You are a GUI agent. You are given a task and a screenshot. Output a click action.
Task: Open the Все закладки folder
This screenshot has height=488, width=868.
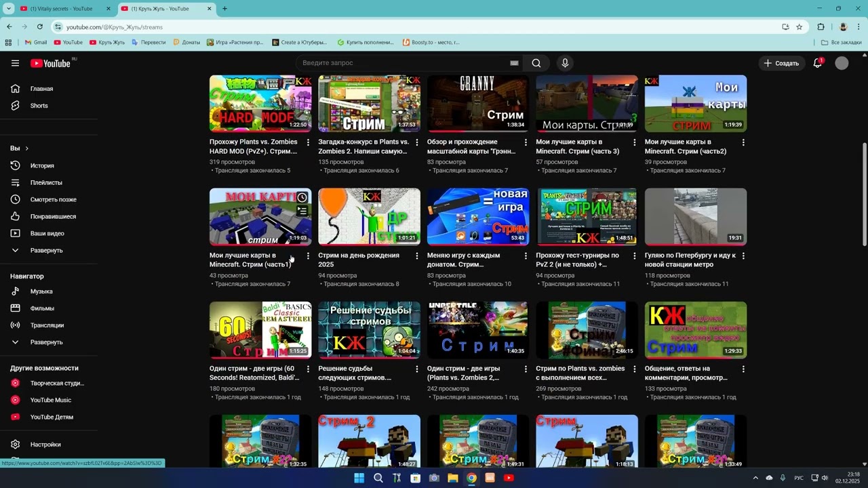842,42
